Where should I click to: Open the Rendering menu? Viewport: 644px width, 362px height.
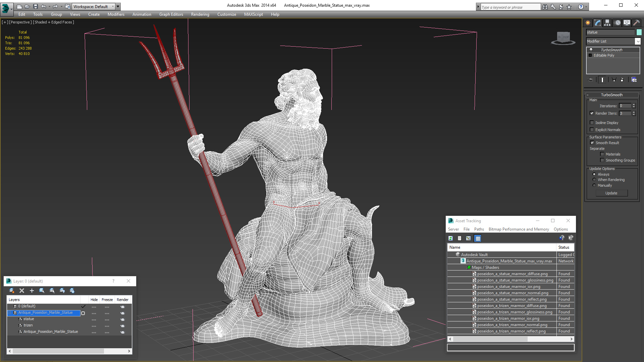(x=200, y=14)
